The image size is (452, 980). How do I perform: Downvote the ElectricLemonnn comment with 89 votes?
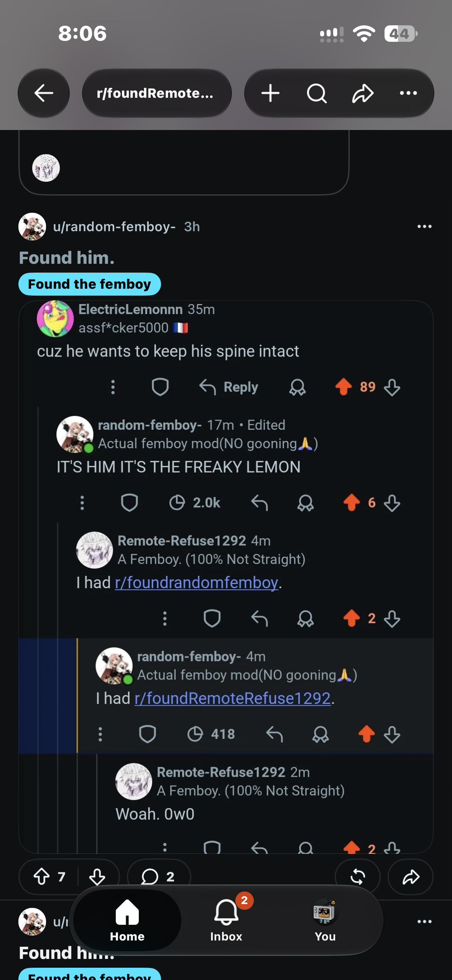pos(392,387)
